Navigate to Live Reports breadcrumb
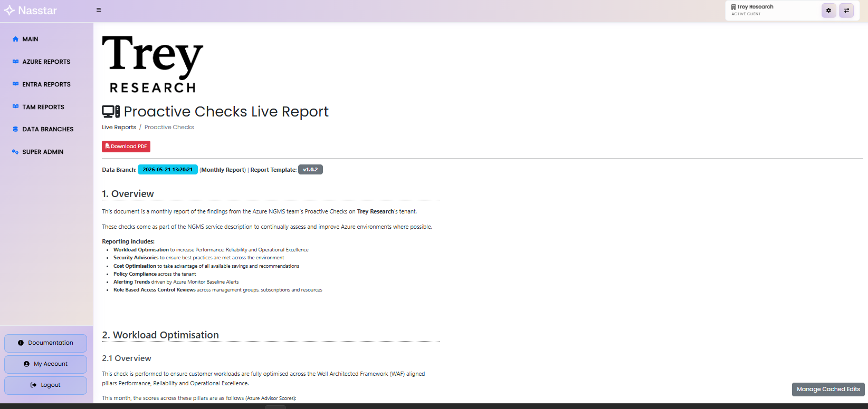The image size is (868, 409). 119,128
